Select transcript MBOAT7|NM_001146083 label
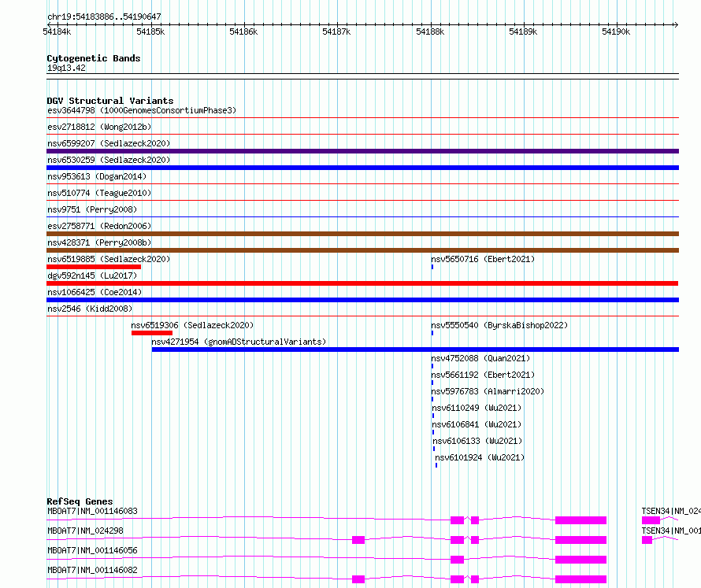 (92, 511)
